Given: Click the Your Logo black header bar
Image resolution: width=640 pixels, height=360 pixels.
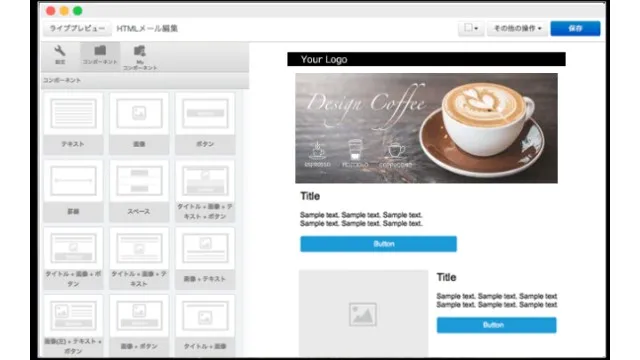Looking at the screenshot, I should tap(426, 59).
